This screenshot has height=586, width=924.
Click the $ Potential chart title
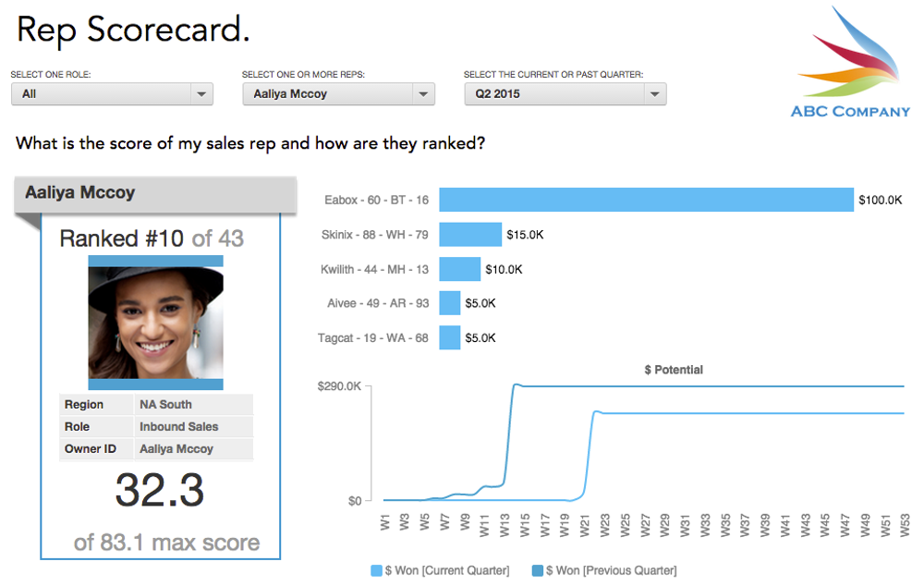(674, 370)
